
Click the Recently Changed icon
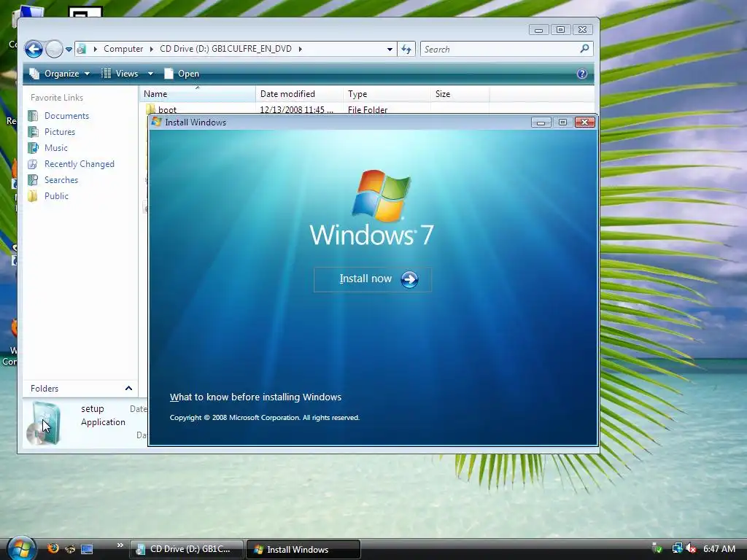click(33, 164)
